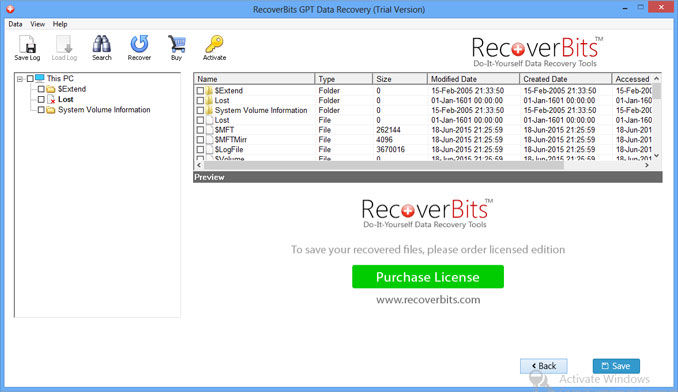Select the Lost folder icon in tree
The height and width of the screenshot is (392, 678).
click(x=51, y=99)
